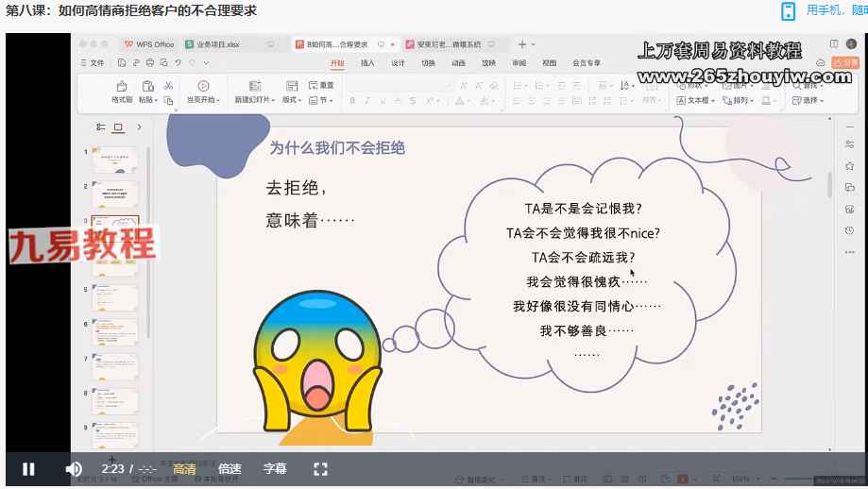Pause the video playback

pos(28,469)
